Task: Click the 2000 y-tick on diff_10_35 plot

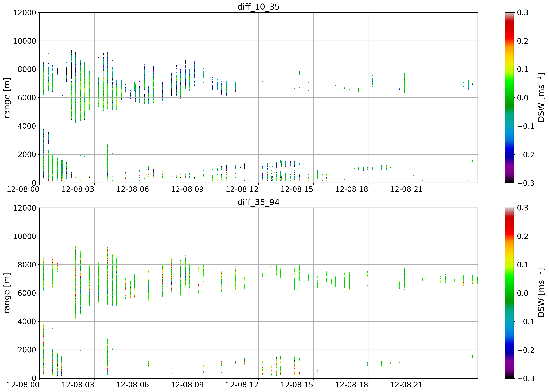Action: pos(27,155)
